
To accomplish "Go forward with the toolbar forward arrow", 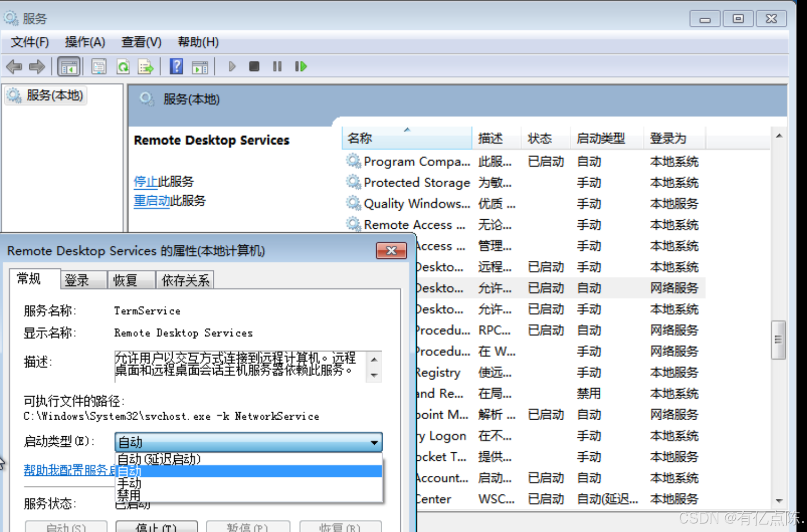I will point(37,66).
